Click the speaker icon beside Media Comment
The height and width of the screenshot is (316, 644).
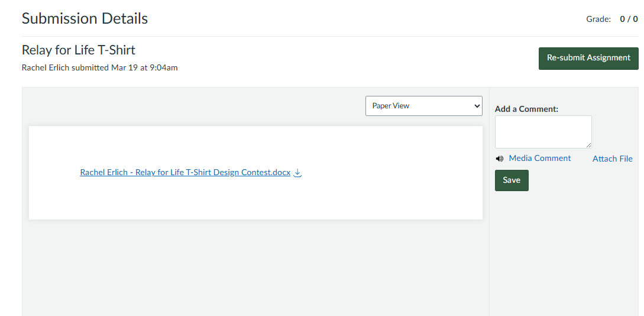click(x=500, y=159)
